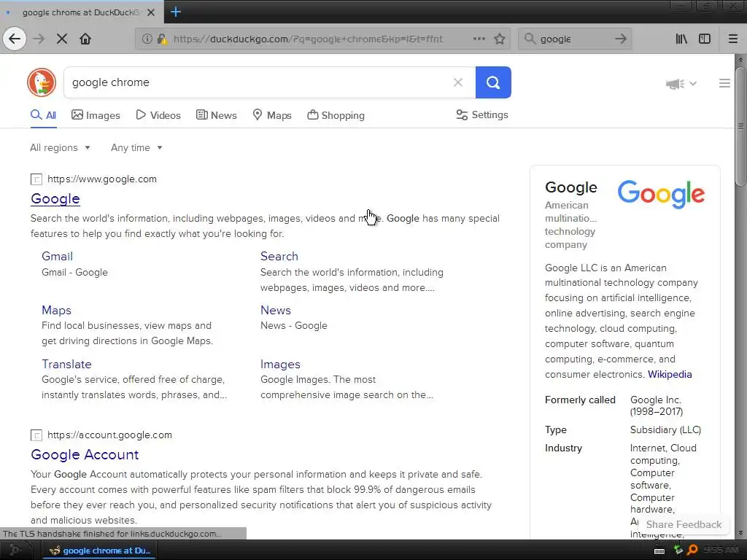Screen dimensions: 747x560
Task: Open the Images sitelink under Google
Action: [280, 365]
